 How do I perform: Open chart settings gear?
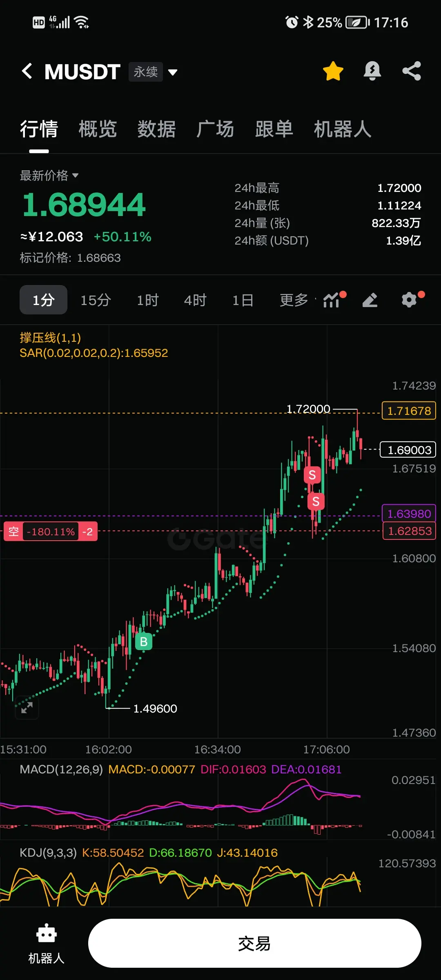(x=410, y=300)
